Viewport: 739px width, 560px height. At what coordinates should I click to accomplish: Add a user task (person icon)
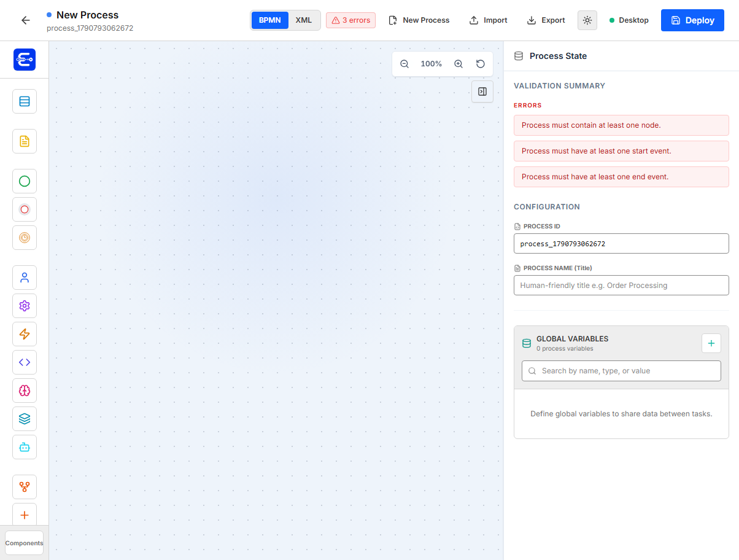click(x=25, y=278)
